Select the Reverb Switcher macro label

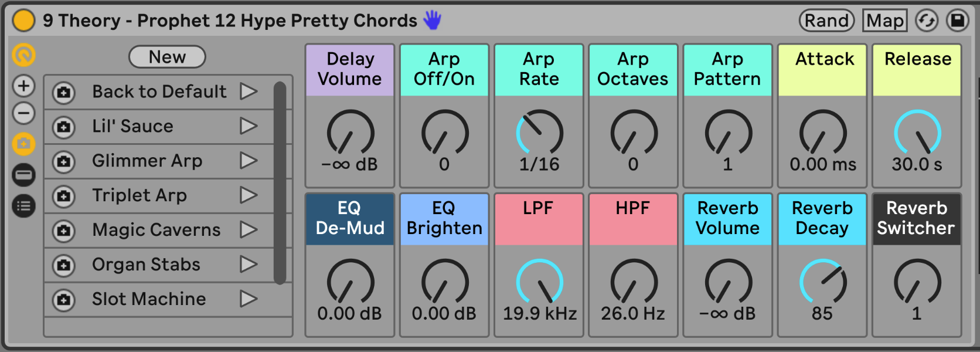click(x=917, y=219)
